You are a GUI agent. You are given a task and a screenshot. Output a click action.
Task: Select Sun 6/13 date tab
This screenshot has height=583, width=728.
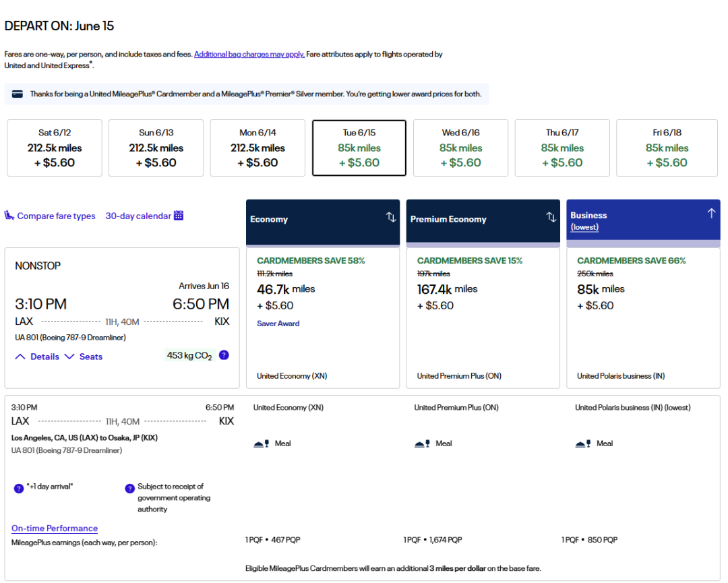(x=156, y=148)
